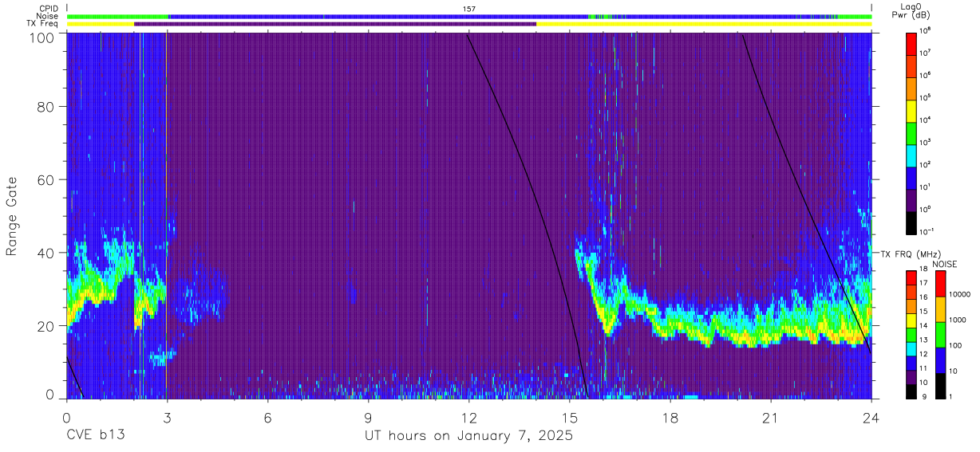The image size is (980, 452).
Task: Click the 40 tick on Range Gate axis
Action: (45, 253)
